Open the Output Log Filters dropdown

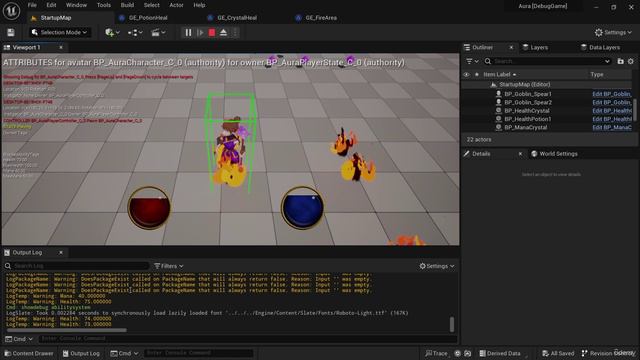pos(169,266)
